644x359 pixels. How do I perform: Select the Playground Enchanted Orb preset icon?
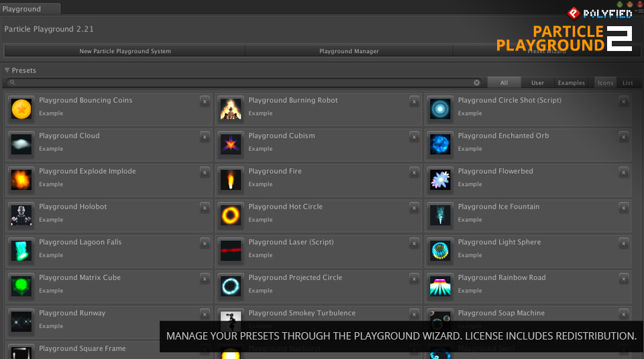[440, 144]
